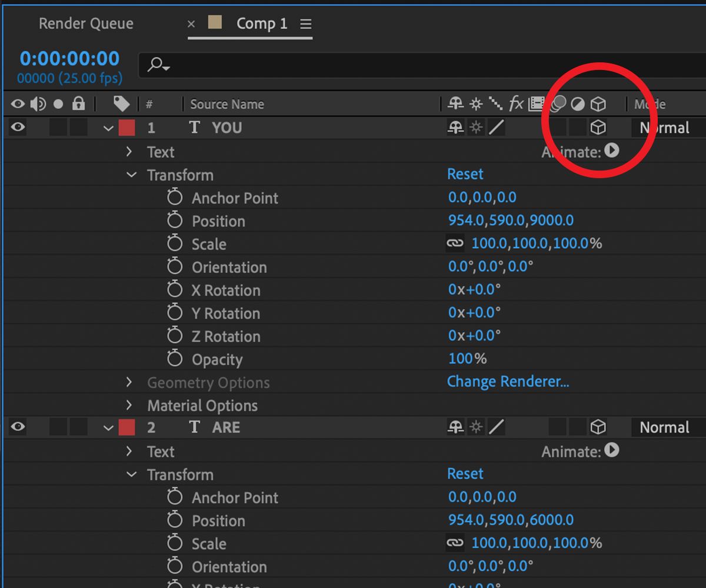
Task: Select the Render Queue tab
Action: [x=86, y=24]
